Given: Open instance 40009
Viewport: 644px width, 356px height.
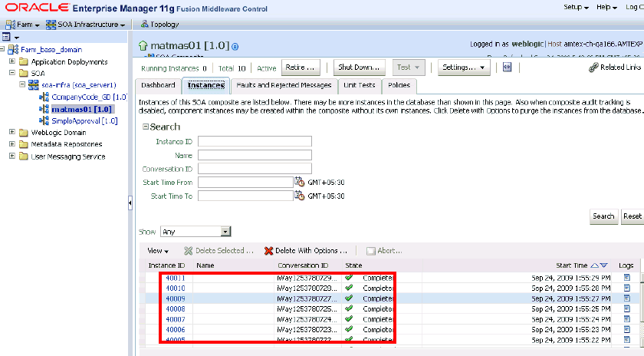Looking at the screenshot, I should click(x=176, y=299).
